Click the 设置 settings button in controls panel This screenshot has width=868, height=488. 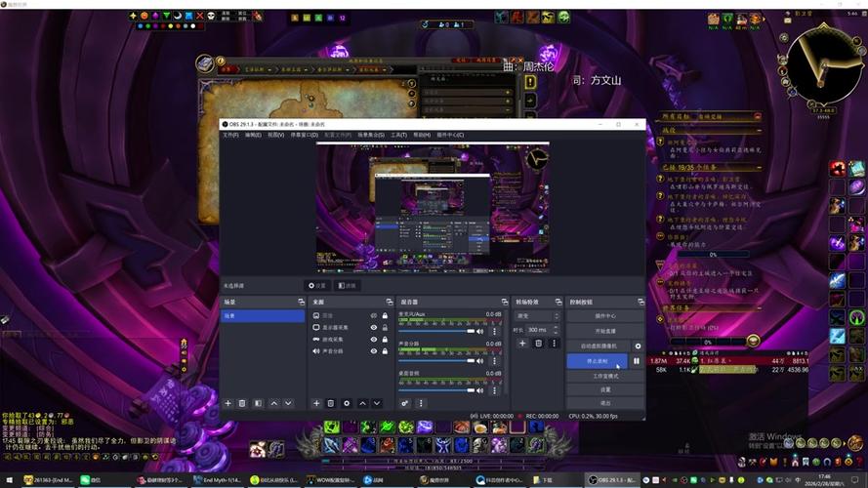605,389
